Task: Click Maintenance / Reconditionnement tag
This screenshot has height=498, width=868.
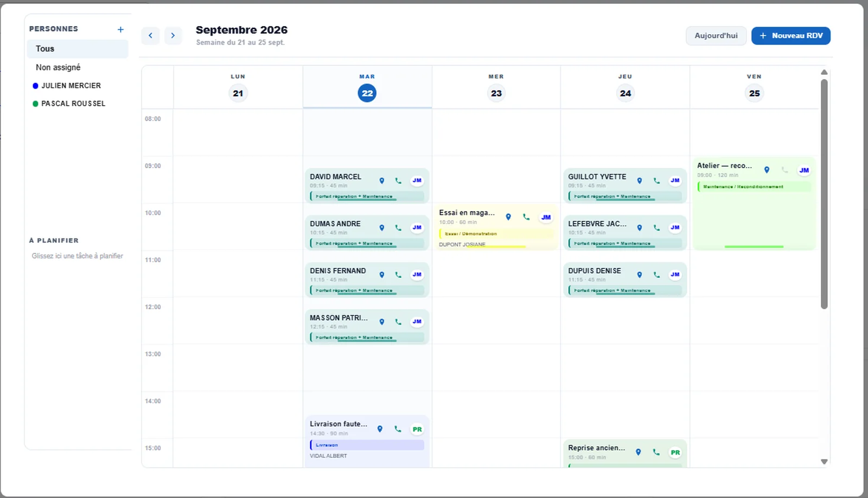Action: coord(754,187)
